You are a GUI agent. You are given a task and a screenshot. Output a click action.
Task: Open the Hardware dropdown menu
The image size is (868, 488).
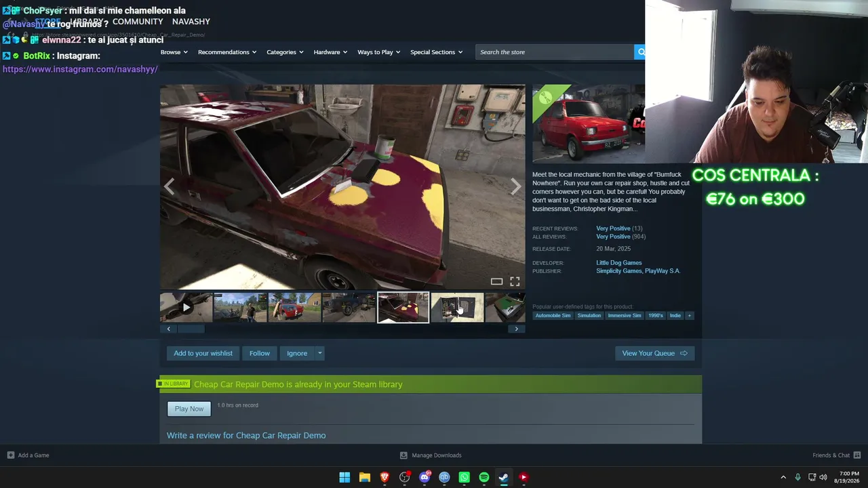pos(330,52)
